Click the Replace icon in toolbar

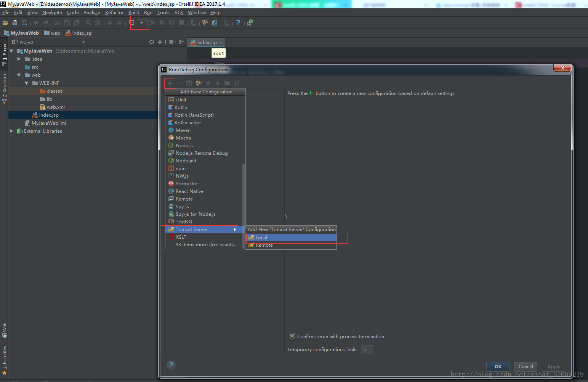[98, 22]
